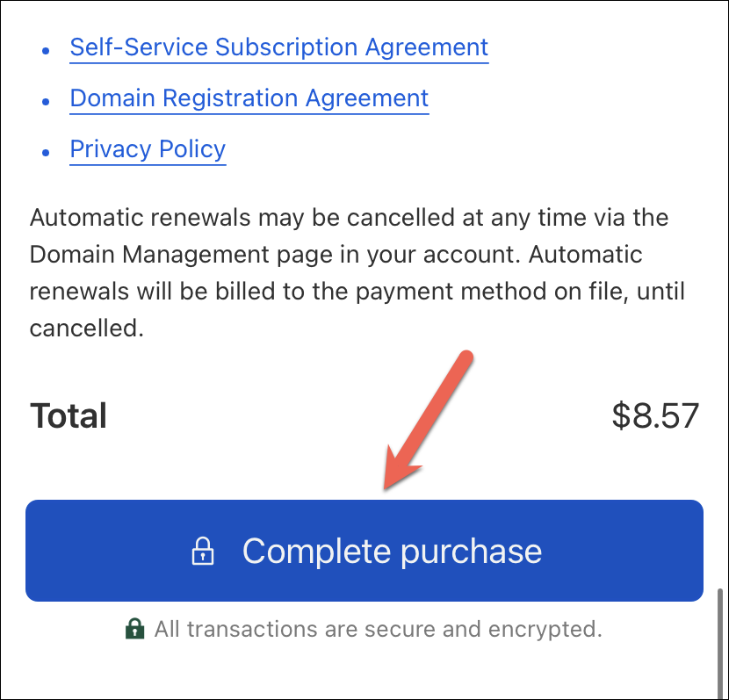Click the $8.57 total amount
This screenshot has width=729, height=700.
coord(655,415)
